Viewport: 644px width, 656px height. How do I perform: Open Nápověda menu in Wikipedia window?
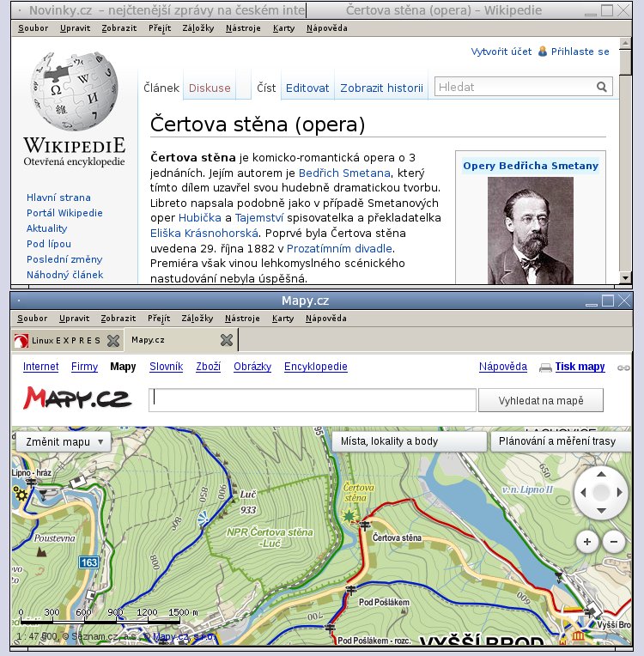coord(327,28)
